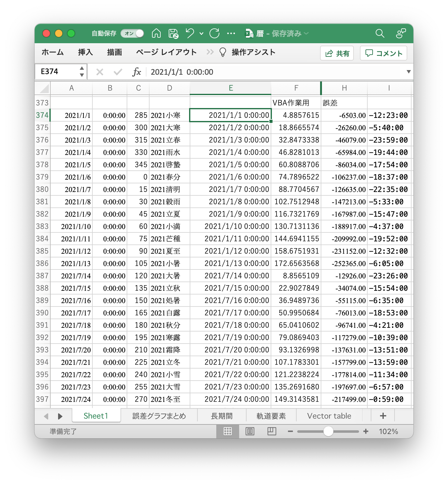Open the file name 保存済み dropdown chevron
The image size is (448, 484).
(x=306, y=33)
